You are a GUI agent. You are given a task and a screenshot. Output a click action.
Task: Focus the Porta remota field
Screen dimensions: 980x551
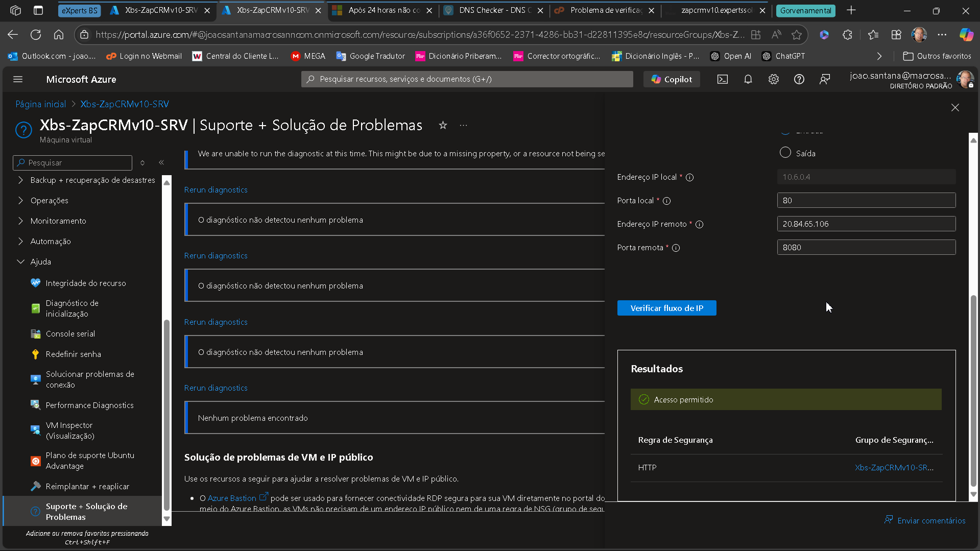pos(866,247)
